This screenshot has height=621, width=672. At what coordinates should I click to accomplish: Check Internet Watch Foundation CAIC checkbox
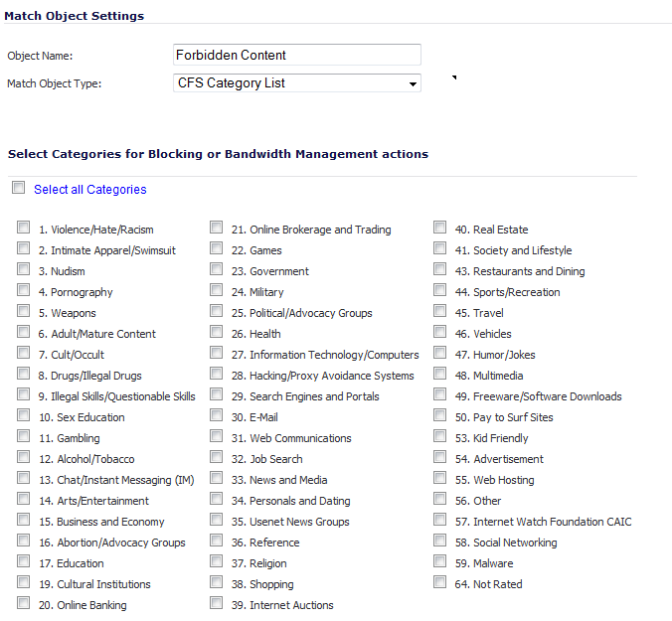pos(439,520)
